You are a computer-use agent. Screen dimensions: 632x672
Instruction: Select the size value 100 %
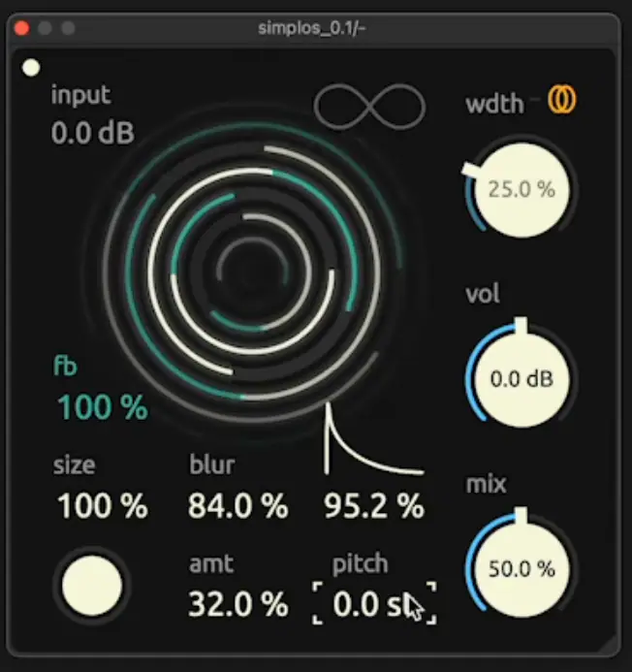pyautogui.click(x=103, y=506)
